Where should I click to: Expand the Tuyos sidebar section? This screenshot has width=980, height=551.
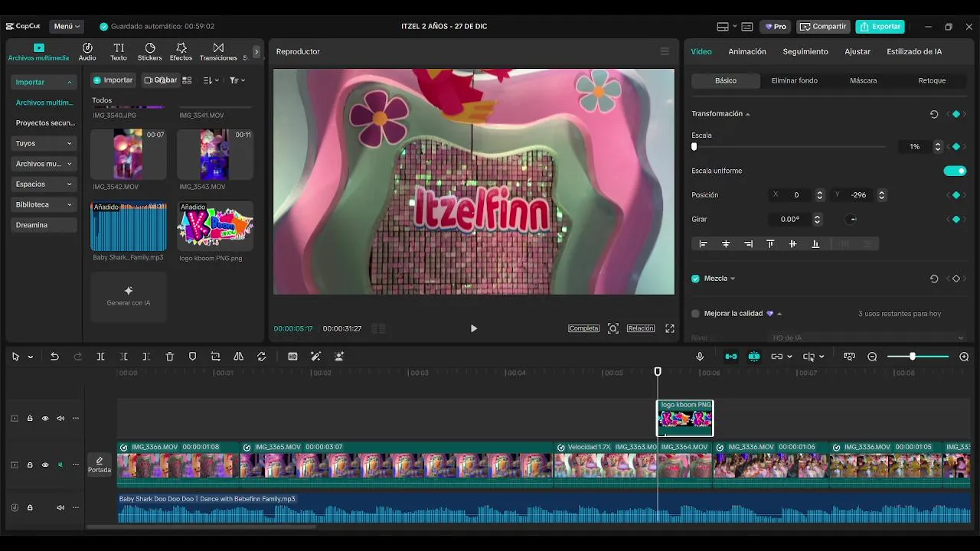pyautogui.click(x=44, y=143)
